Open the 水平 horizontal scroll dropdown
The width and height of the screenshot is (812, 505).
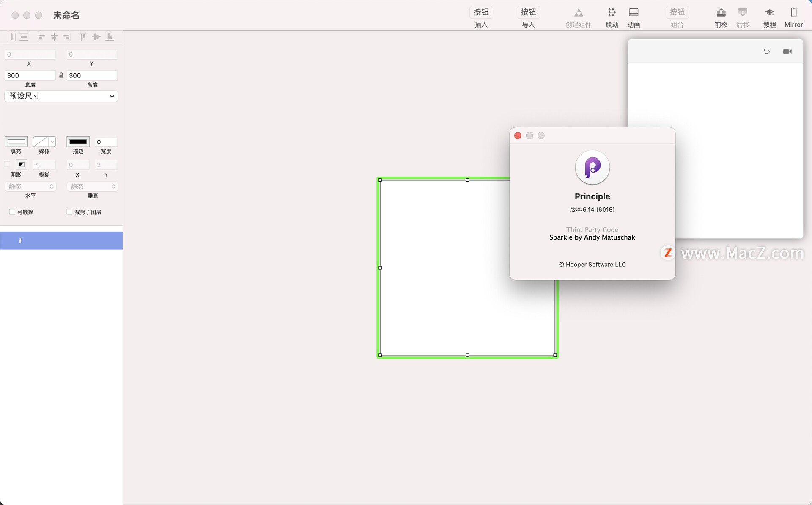(30, 186)
